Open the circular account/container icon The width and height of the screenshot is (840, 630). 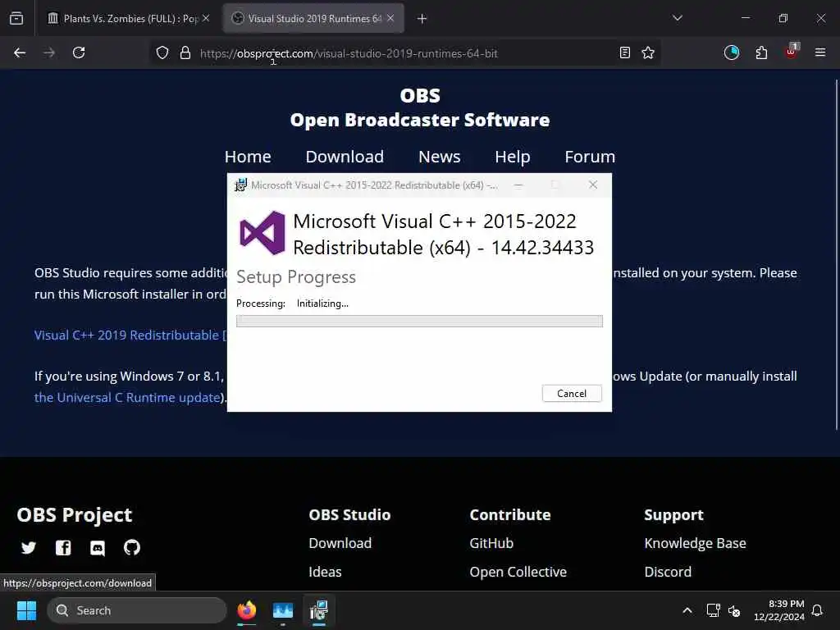point(732,52)
